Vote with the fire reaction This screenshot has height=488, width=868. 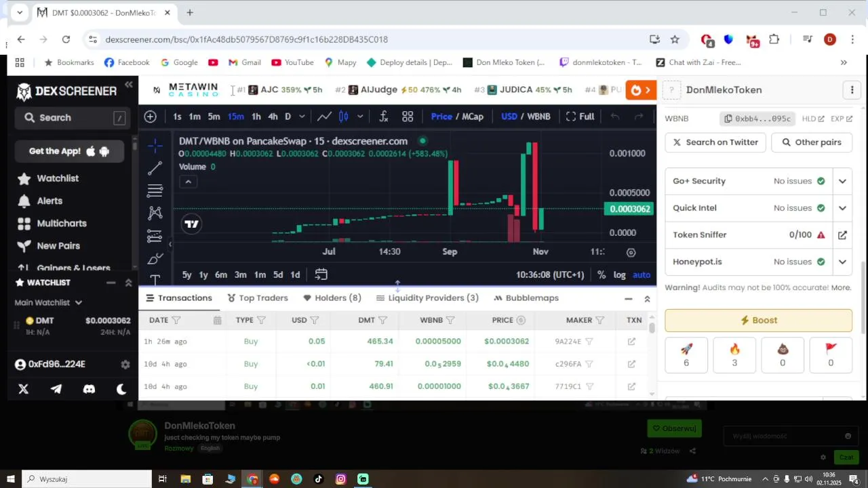(x=734, y=355)
